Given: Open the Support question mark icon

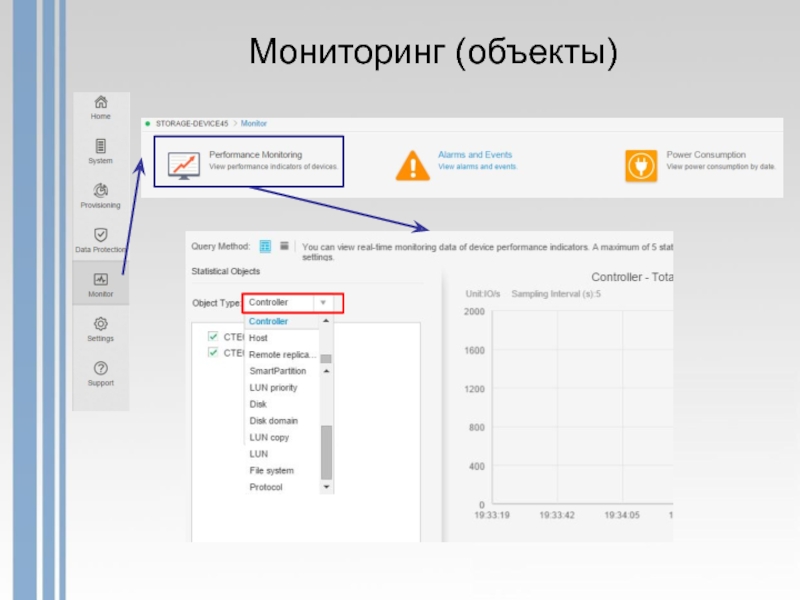Looking at the screenshot, I should point(101,368).
